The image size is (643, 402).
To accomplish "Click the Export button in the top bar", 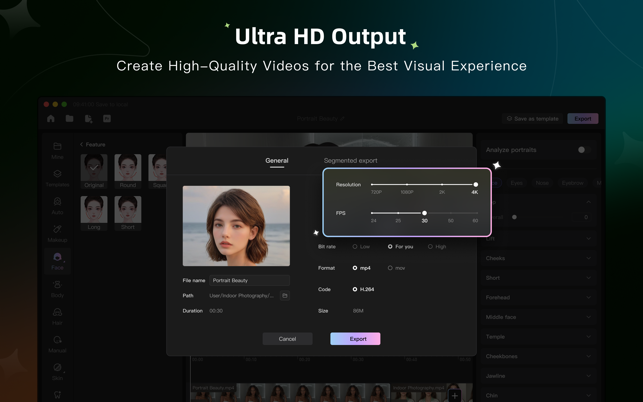I will coord(583,119).
